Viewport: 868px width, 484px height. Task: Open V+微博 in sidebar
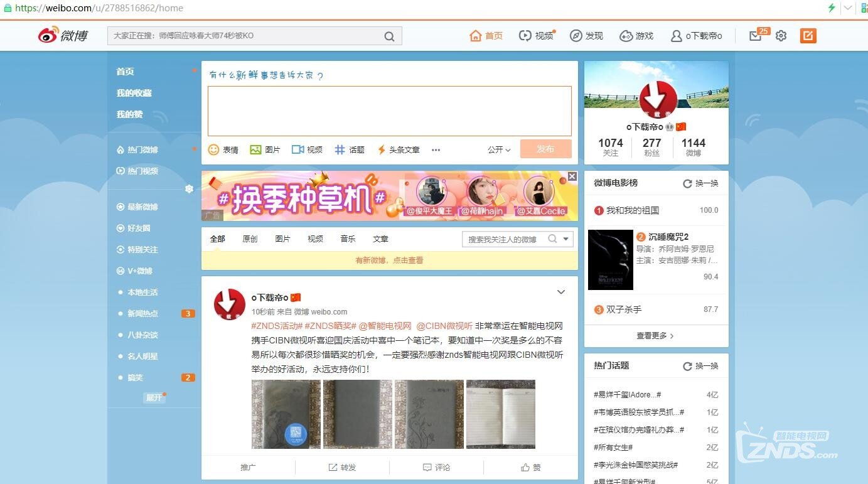[x=135, y=271]
